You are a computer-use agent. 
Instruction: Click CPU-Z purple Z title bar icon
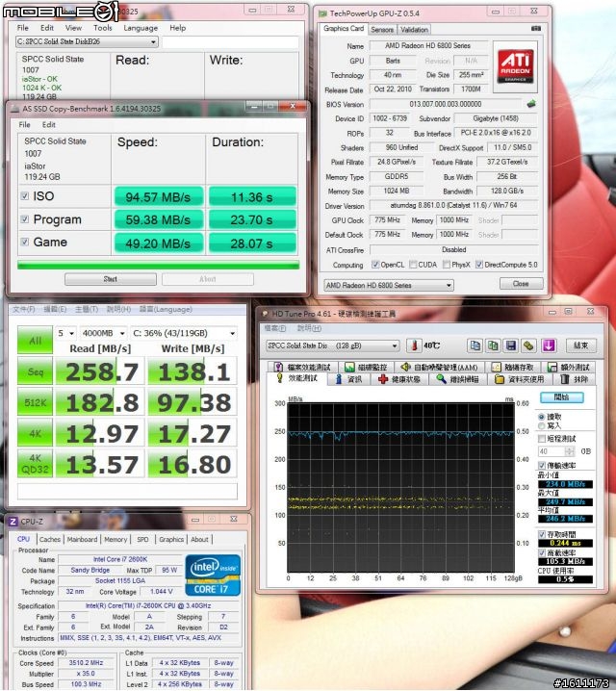(13, 522)
